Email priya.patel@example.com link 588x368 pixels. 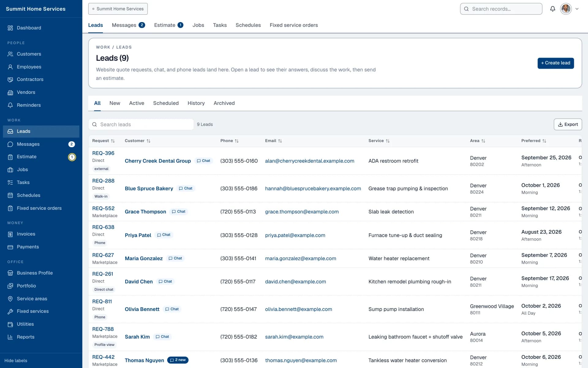click(x=295, y=235)
